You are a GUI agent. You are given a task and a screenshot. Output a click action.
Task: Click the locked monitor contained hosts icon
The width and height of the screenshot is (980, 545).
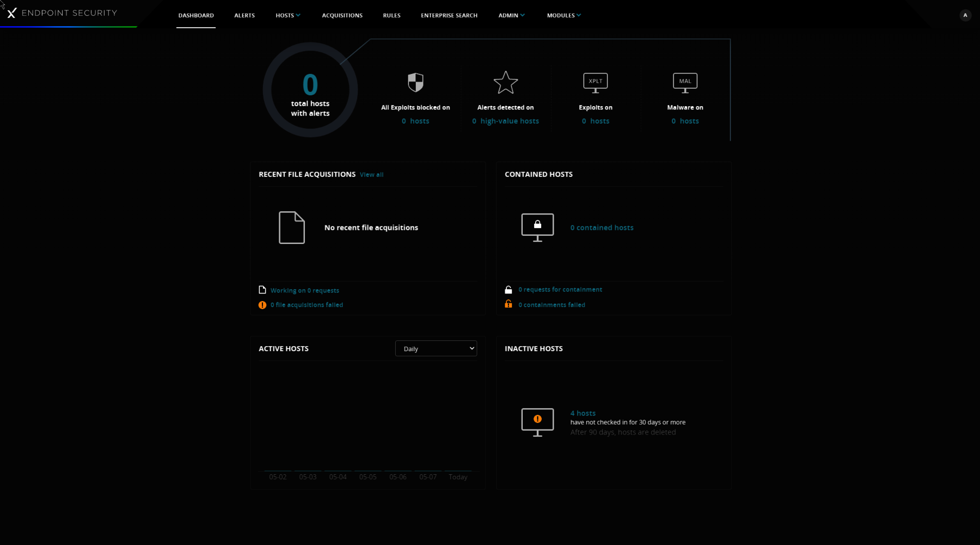(537, 227)
